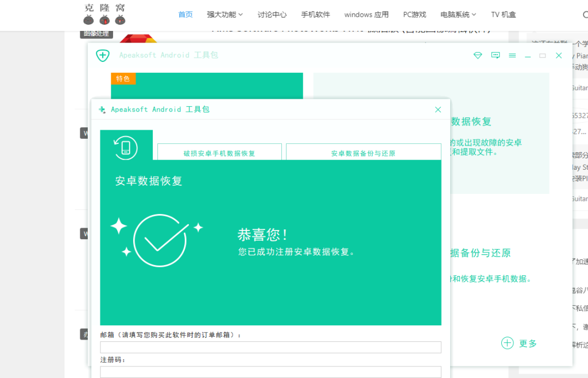Open the windows 应用 menu item
This screenshot has width=588, height=378.
pos(366,14)
